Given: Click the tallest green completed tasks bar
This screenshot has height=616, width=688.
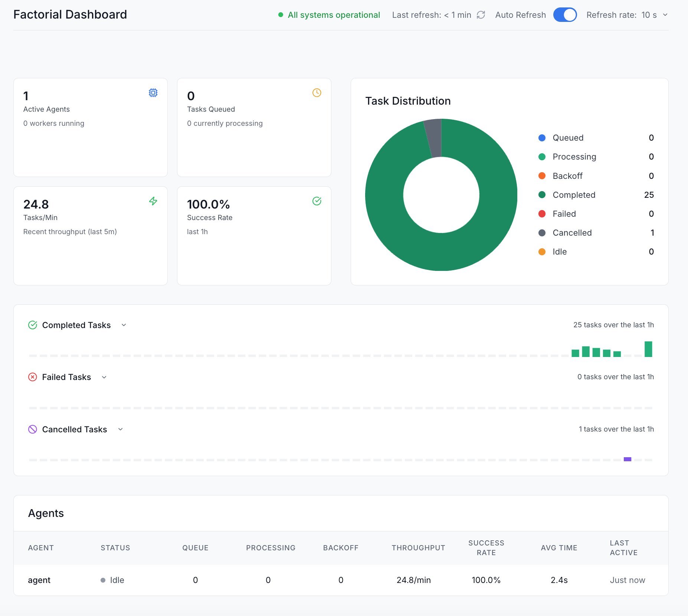Looking at the screenshot, I should point(648,349).
